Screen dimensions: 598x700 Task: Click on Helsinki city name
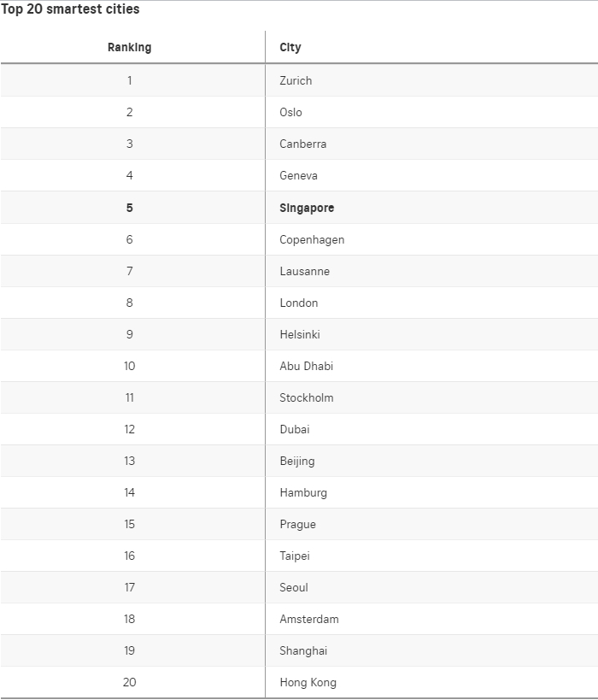click(300, 334)
